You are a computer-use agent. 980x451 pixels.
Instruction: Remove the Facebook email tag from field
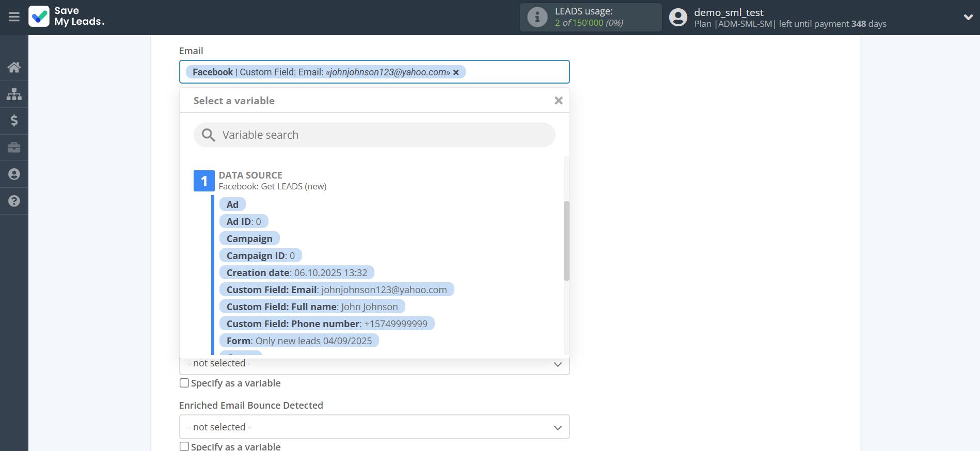click(x=456, y=73)
